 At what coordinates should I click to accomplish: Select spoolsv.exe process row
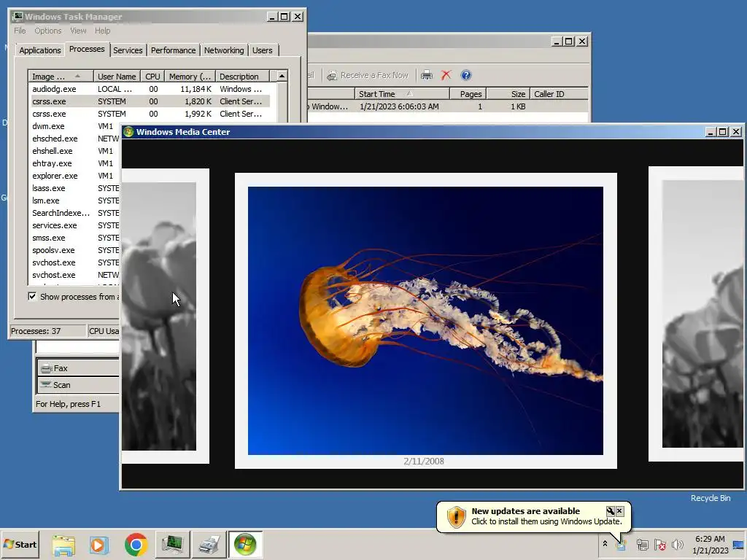pos(74,250)
